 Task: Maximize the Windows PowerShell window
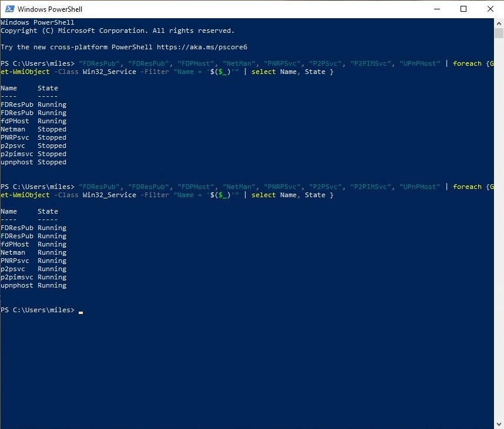click(x=463, y=9)
